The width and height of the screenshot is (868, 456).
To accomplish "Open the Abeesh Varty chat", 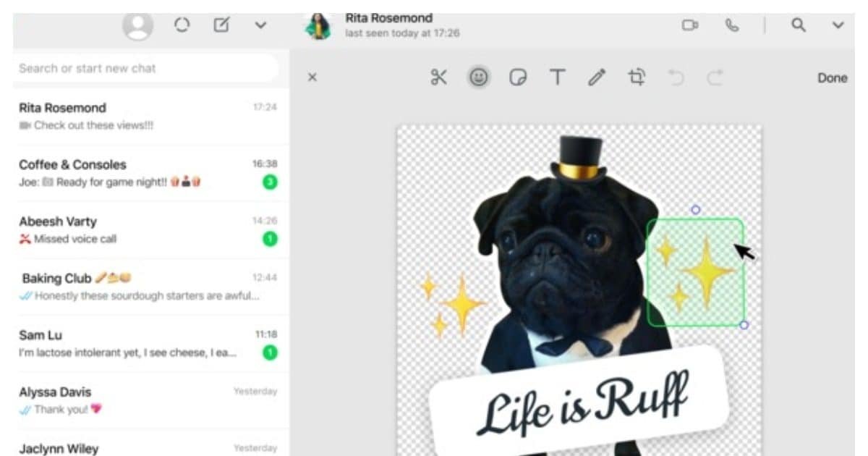I will [151, 229].
